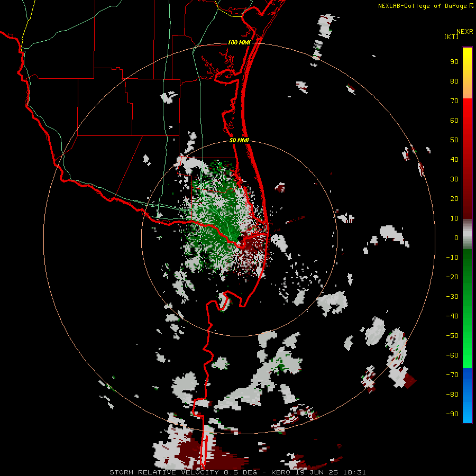Screen dimensions: 476x476
Task: Click the positive 90 legend value
Action: pos(454,62)
